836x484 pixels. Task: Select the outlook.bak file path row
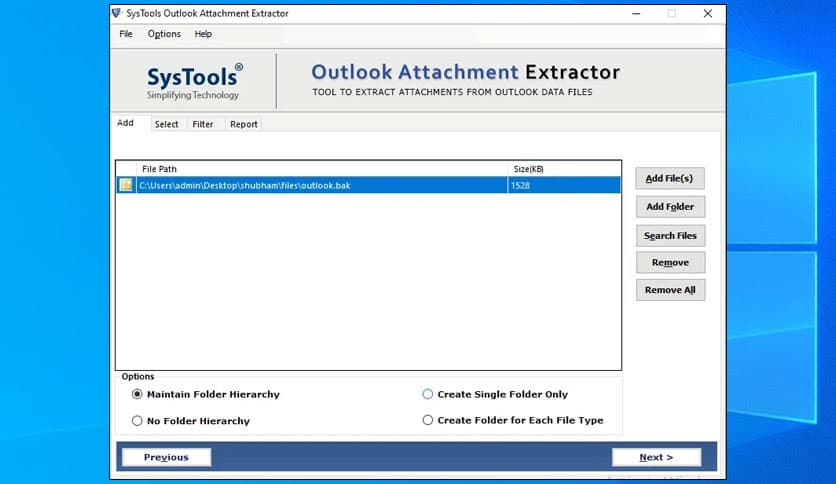click(x=368, y=185)
